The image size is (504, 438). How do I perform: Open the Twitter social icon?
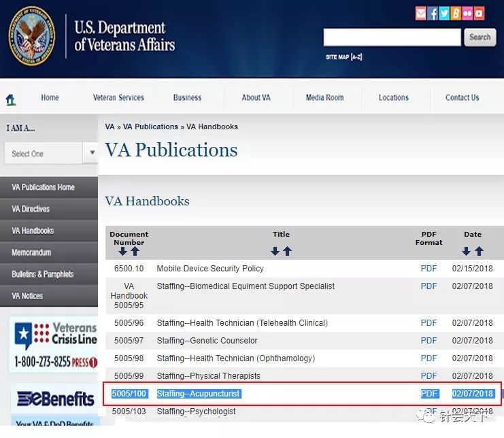(444, 14)
